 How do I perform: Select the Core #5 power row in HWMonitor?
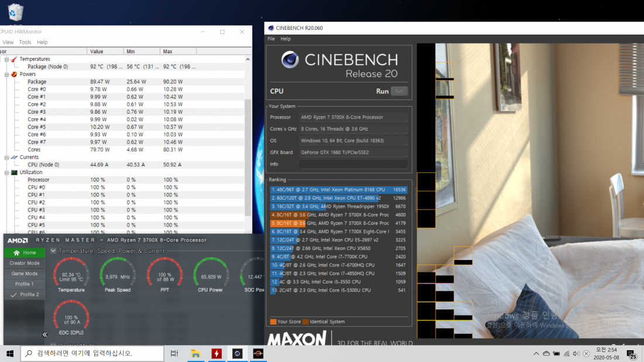pos(123,127)
